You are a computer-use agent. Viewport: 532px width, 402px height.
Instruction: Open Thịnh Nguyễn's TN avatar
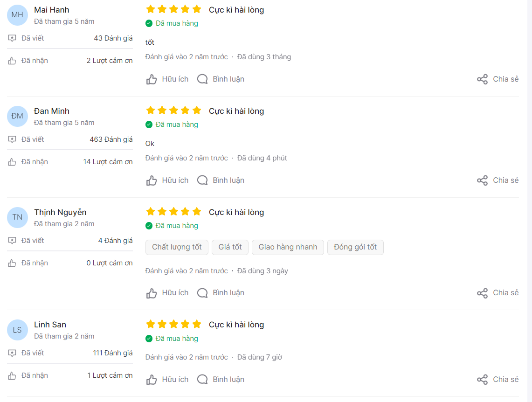point(17,217)
